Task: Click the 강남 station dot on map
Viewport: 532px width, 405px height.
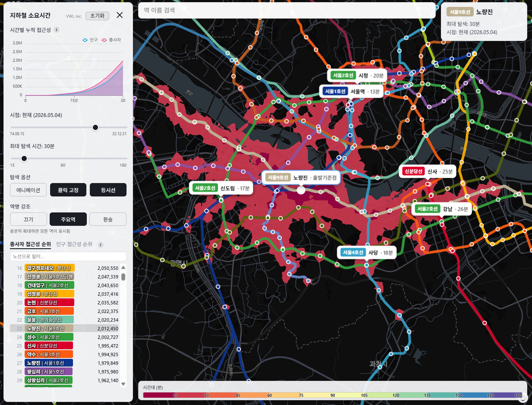Action: [x=441, y=224]
